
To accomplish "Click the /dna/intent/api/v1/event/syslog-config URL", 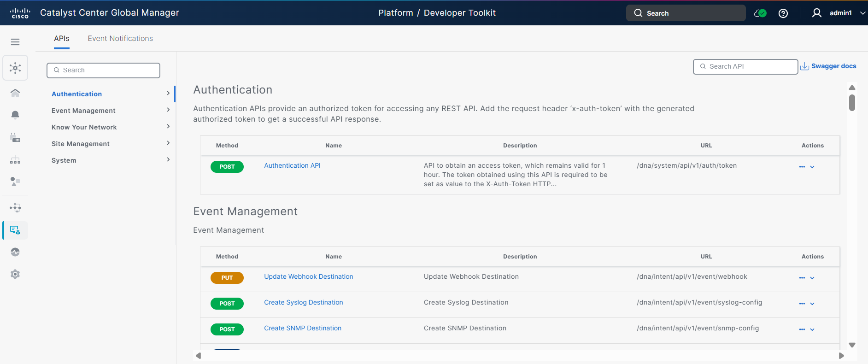I will [x=699, y=302].
